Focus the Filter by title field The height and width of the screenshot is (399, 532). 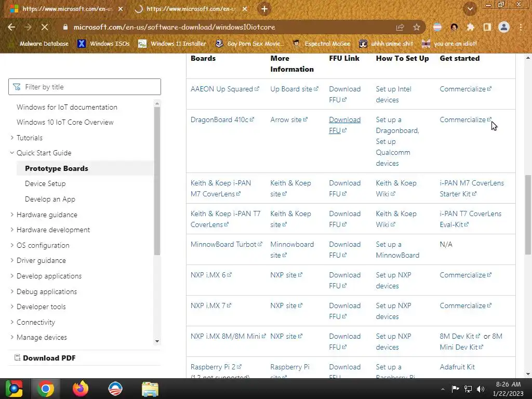coord(85,87)
